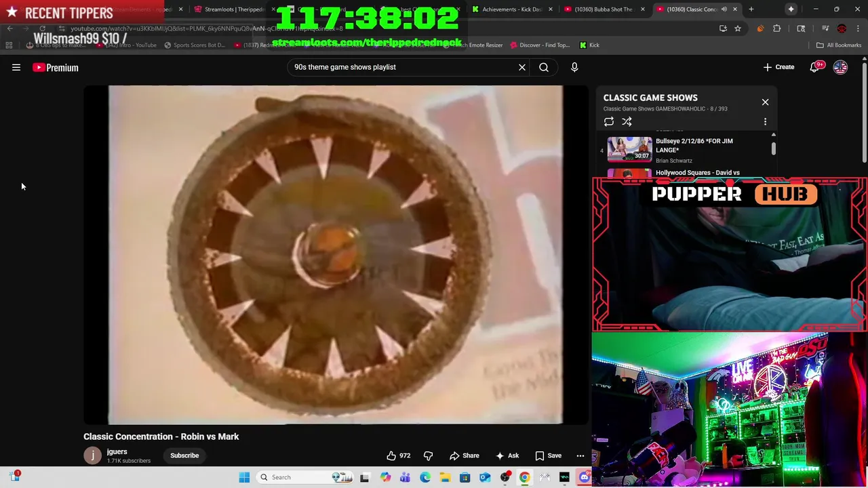Open the Kick bookmark
The height and width of the screenshot is (488, 868).
pyautogui.click(x=589, y=45)
